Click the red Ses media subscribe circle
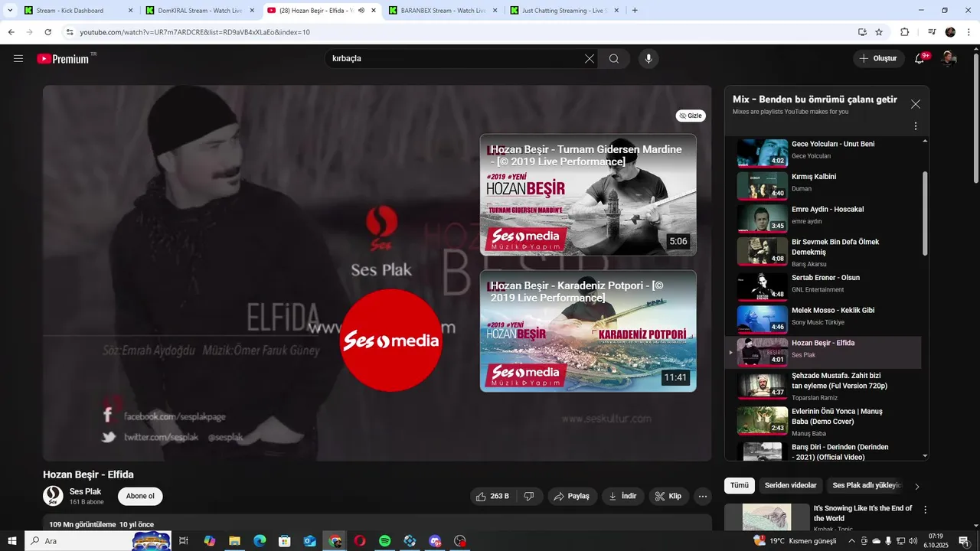The height and width of the screenshot is (551, 980). pos(390,341)
